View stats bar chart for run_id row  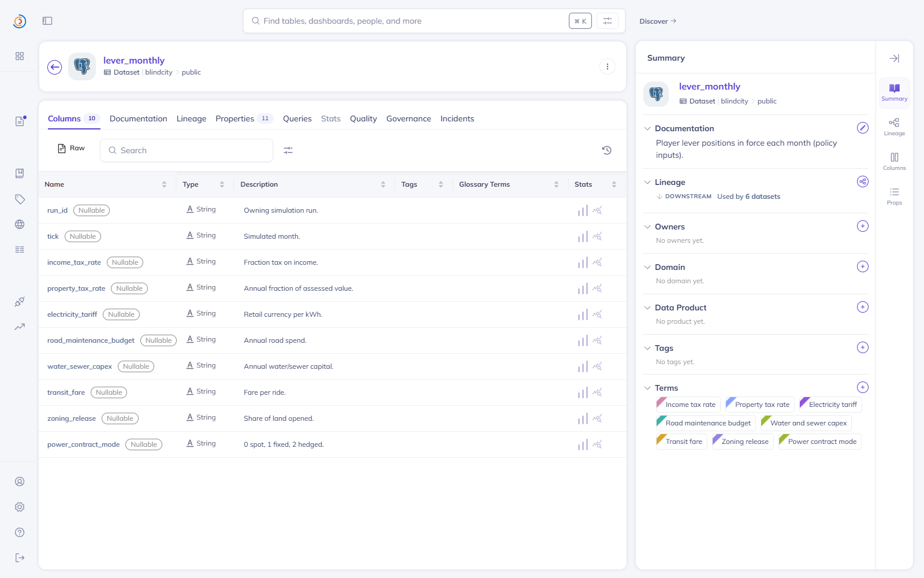tap(583, 210)
